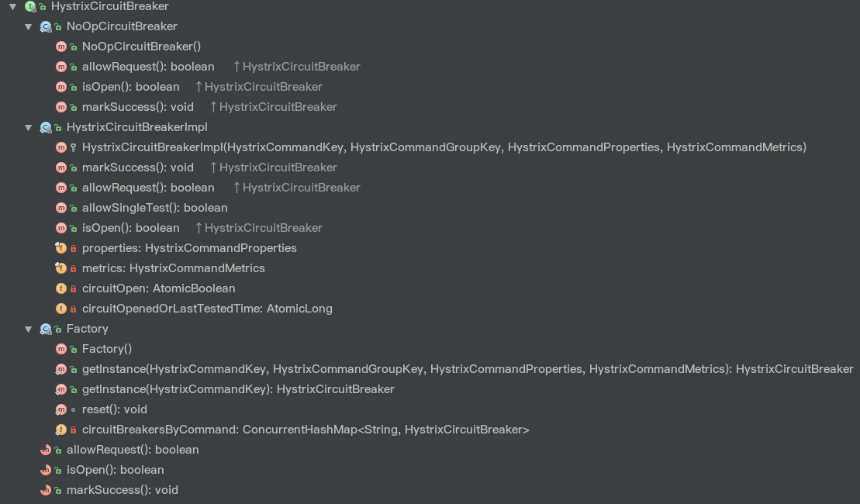Click the field icon beside circuitOpen
The height and width of the screenshot is (504, 860).
(x=61, y=288)
